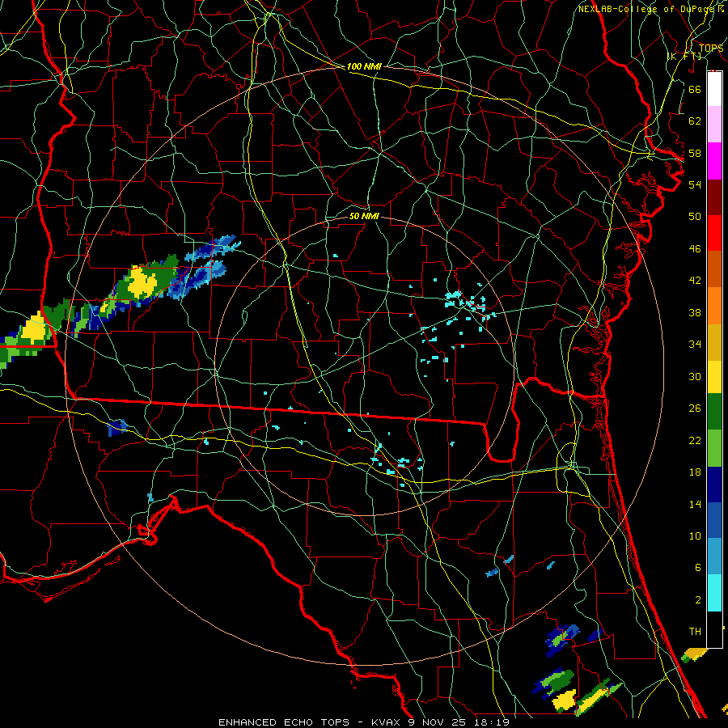Click the "46" legend value
Viewport: 728px width, 728px height.
[x=695, y=249]
